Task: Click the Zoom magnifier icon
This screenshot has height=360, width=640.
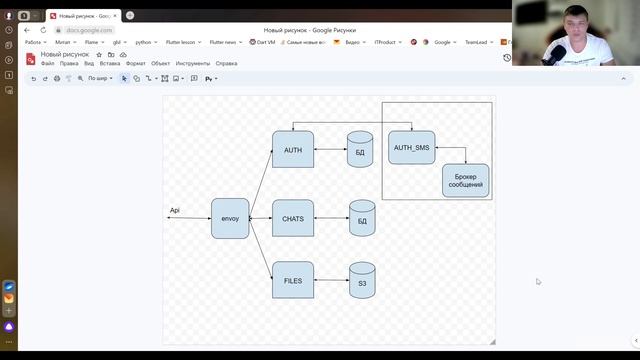Action: (x=80, y=78)
